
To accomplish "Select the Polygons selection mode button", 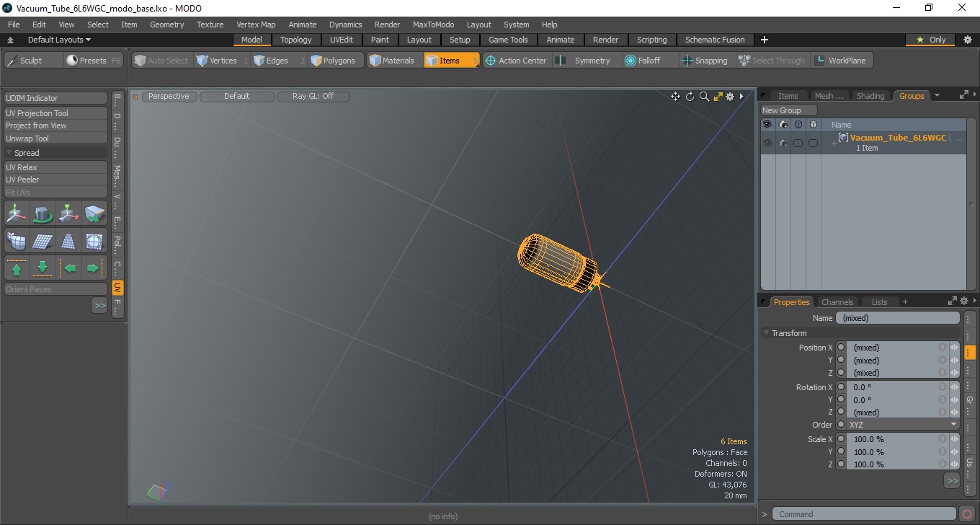I will tap(334, 61).
